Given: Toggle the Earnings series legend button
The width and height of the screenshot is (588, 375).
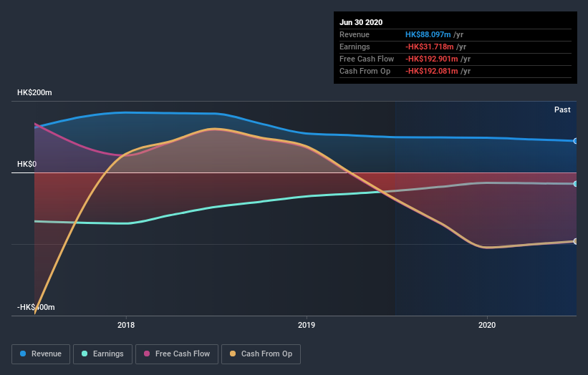Looking at the screenshot, I should coord(102,354).
